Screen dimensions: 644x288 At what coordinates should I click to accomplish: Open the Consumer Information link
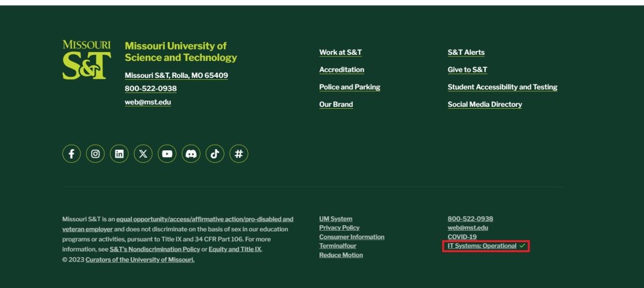tap(352, 236)
